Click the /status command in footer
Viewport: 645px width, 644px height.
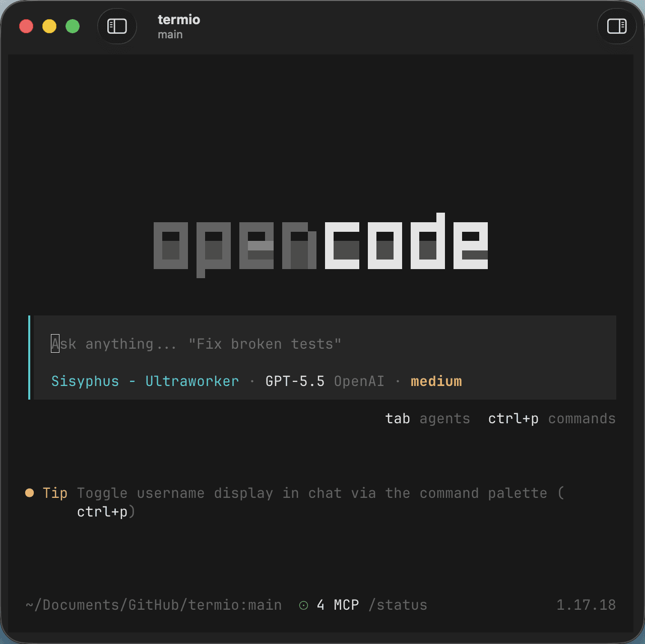[398, 605]
